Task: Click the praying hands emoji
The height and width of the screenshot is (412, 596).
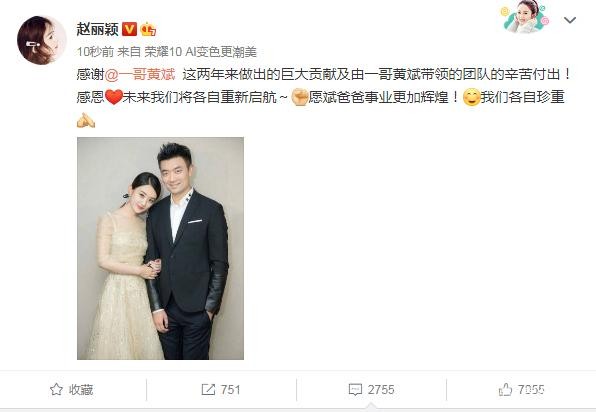Action: tap(86, 120)
